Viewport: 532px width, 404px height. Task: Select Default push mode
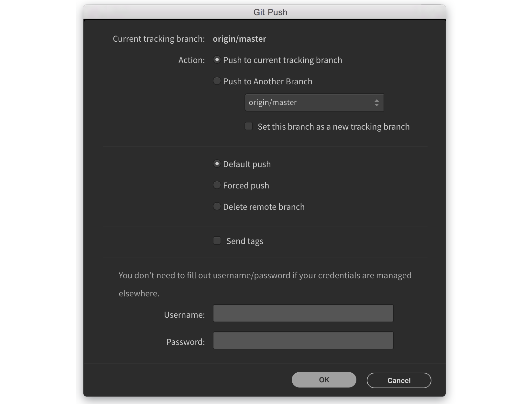(x=217, y=164)
